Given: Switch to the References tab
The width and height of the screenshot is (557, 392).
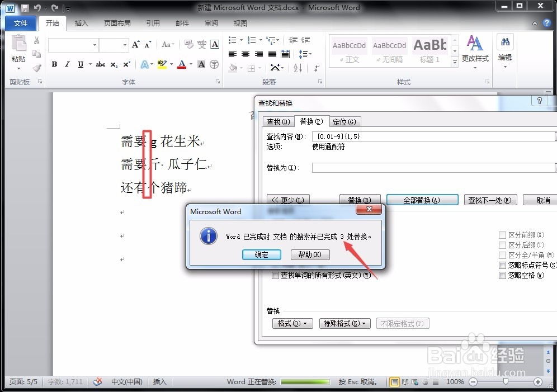Looking at the screenshot, I should click(153, 23).
